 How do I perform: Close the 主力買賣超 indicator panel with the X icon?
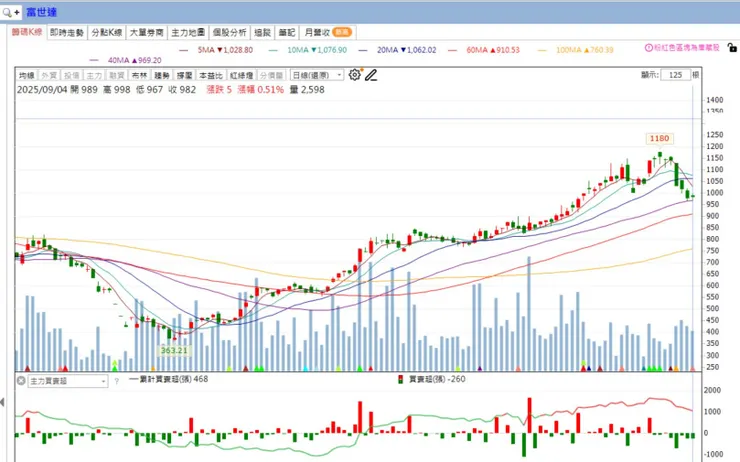pyautogui.click(x=21, y=380)
